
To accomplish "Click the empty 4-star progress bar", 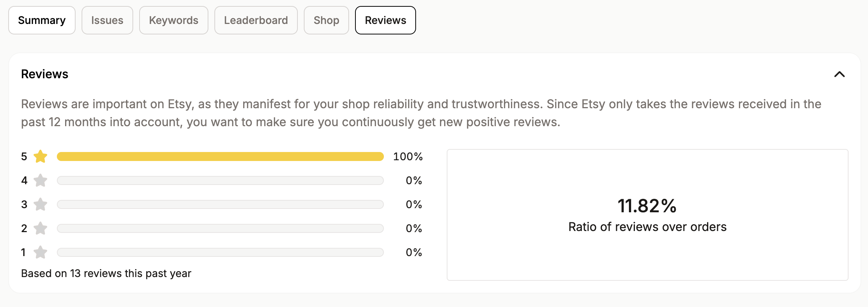I will [x=220, y=180].
